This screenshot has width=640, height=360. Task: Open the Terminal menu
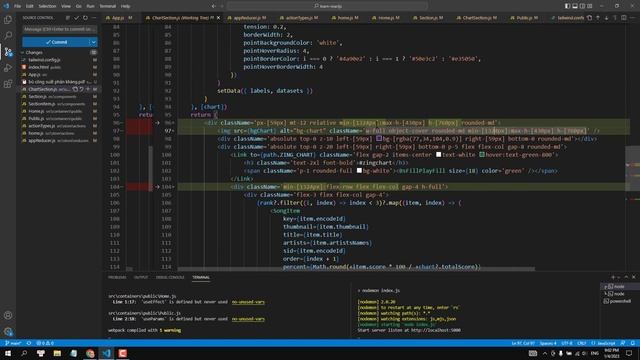tap(108, 6)
